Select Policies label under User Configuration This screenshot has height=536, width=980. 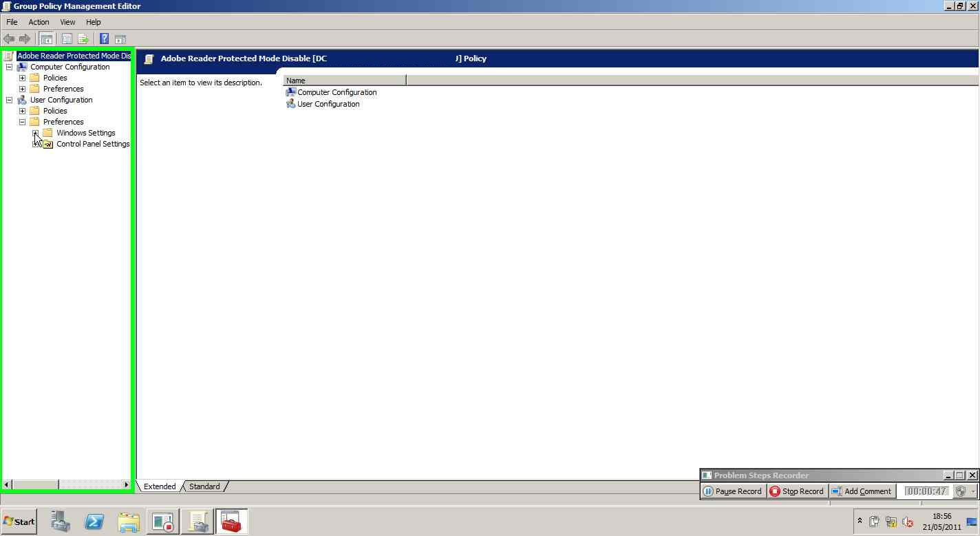tap(55, 111)
